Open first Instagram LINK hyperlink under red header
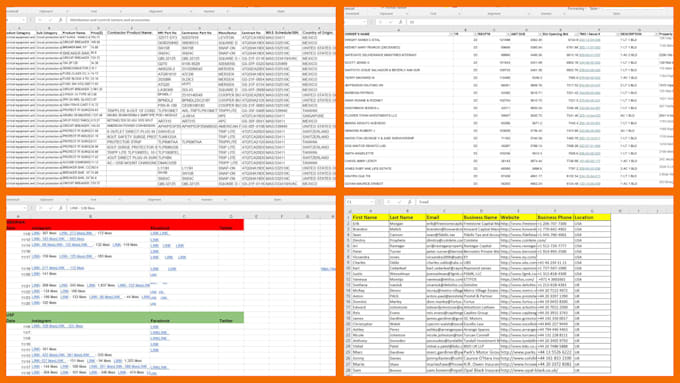Viewport: 680px width, 383px height. click(x=36, y=233)
